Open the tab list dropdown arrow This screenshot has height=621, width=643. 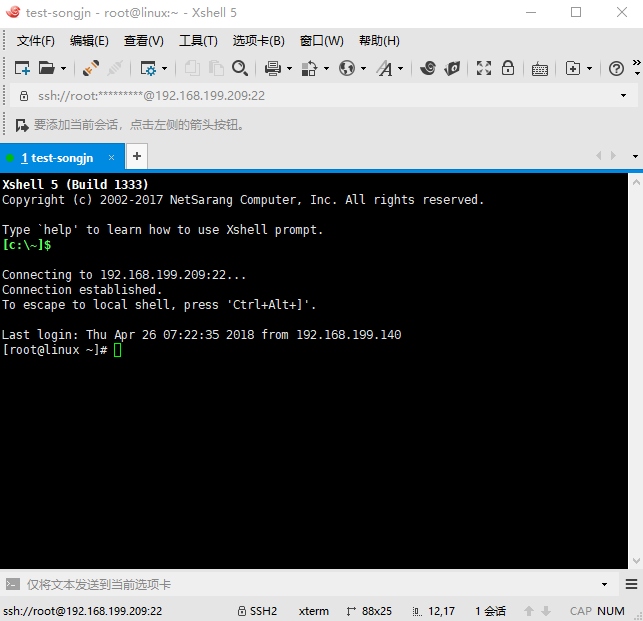click(x=635, y=156)
